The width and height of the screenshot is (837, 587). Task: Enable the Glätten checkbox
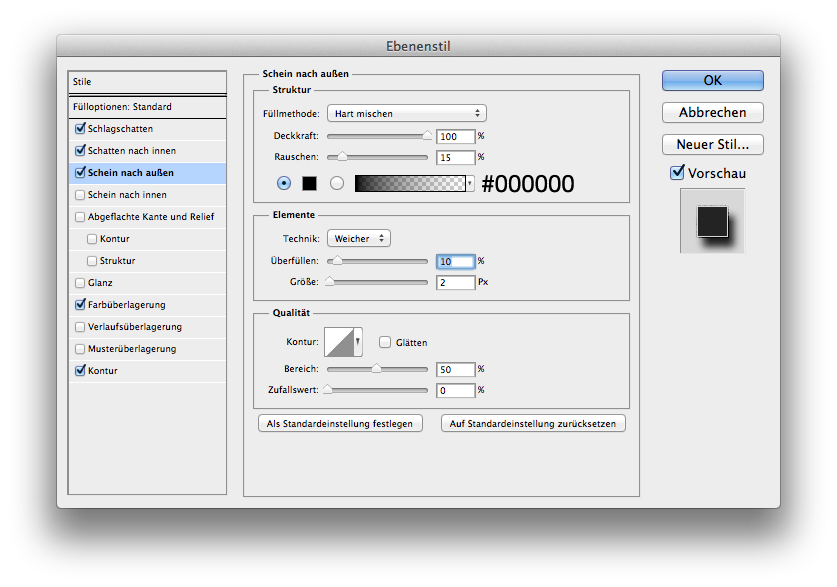click(x=385, y=342)
